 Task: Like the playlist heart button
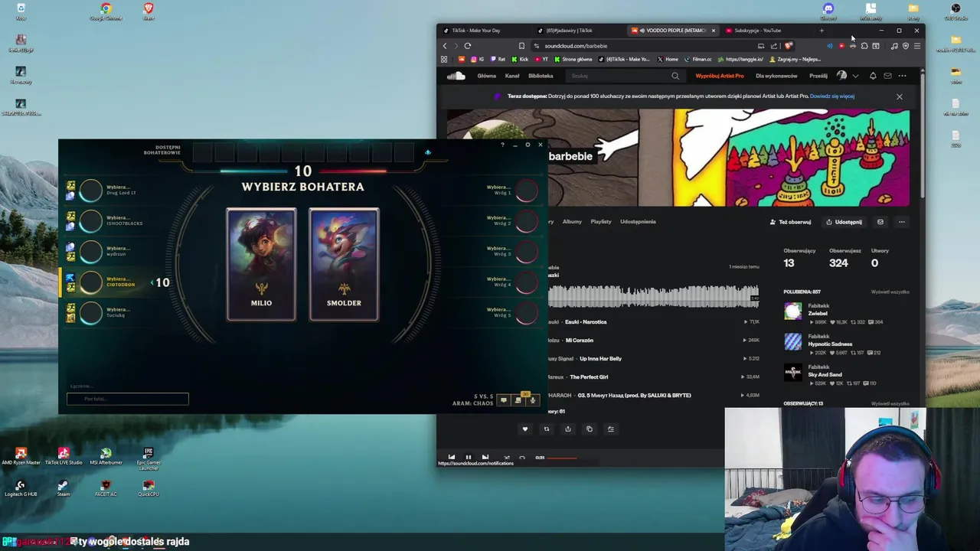click(525, 429)
